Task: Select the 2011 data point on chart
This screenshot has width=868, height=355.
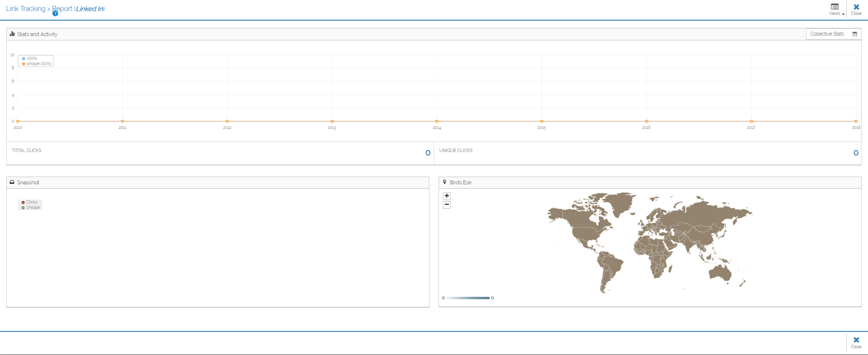Action: pyautogui.click(x=123, y=121)
